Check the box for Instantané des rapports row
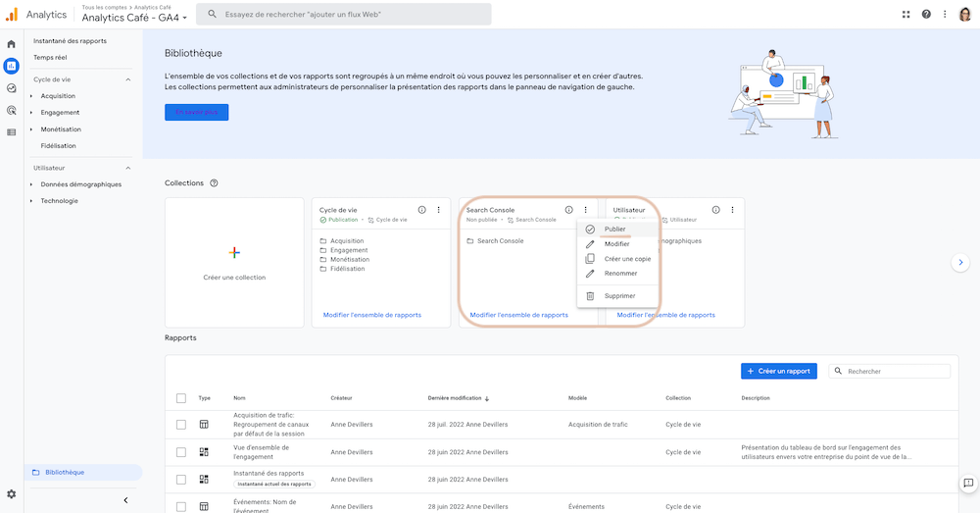Image resolution: width=980 pixels, height=513 pixels. [181, 480]
